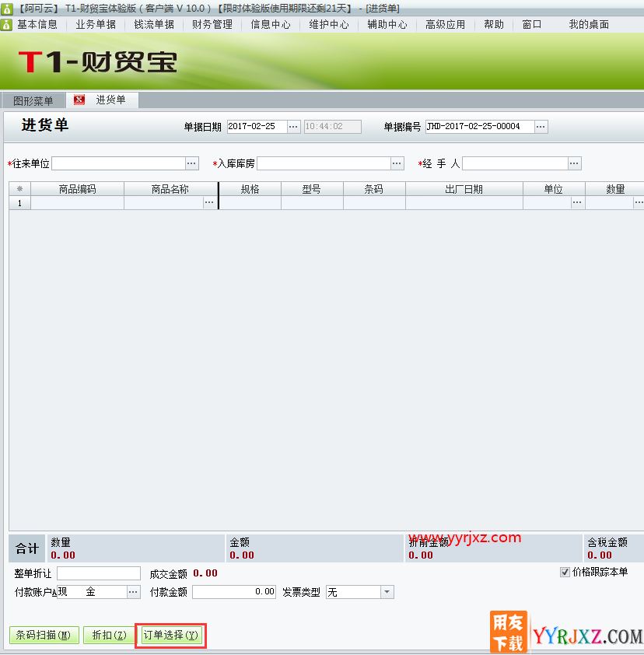Focus the 单据编号 input field
The image size is (644, 655).
[480, 127]
